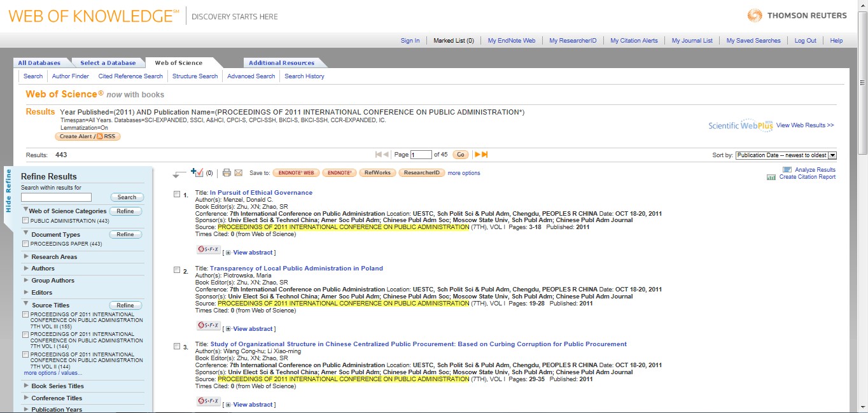Expand Editors refine section

[26, 292]
